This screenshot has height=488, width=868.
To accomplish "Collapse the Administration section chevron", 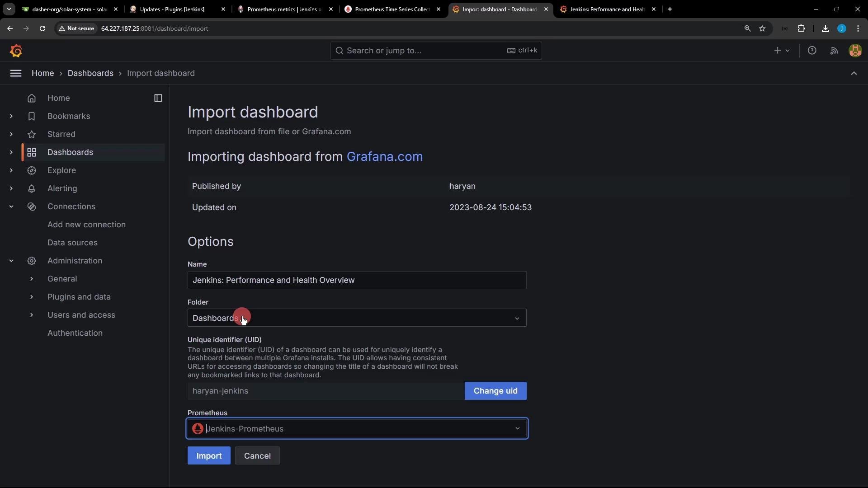I will 11,261.
